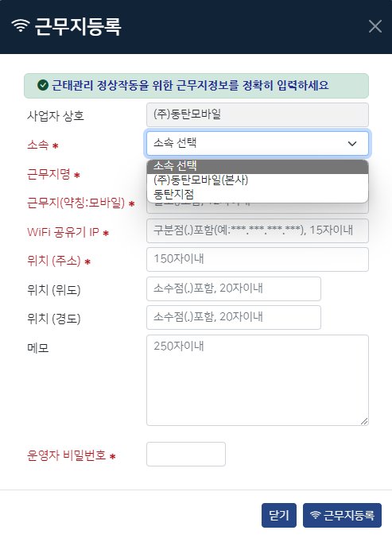This screenshot has height=538, width=392.
Task: Click the green checkmark icon in the notice banner
Action: click(x=43, y=85)
